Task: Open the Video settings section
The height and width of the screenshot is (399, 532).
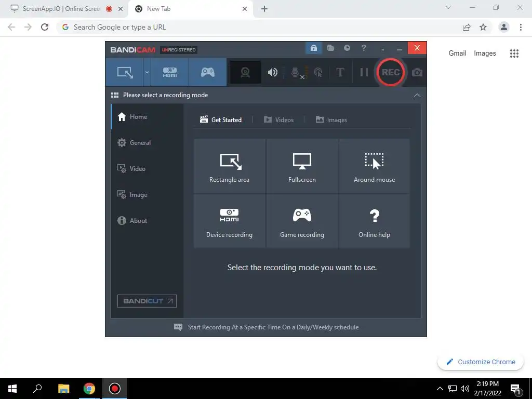Action: (147, 169)
